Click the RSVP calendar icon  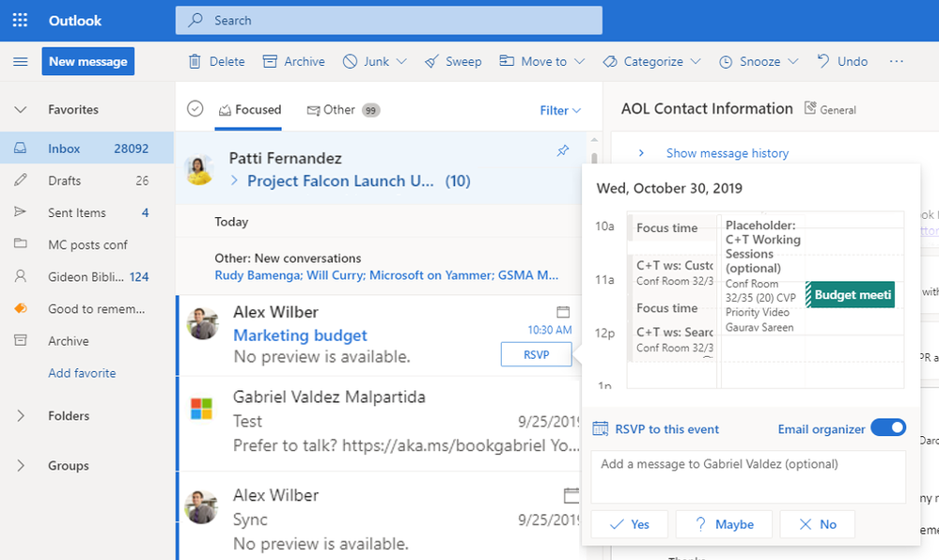click(600, 428)
